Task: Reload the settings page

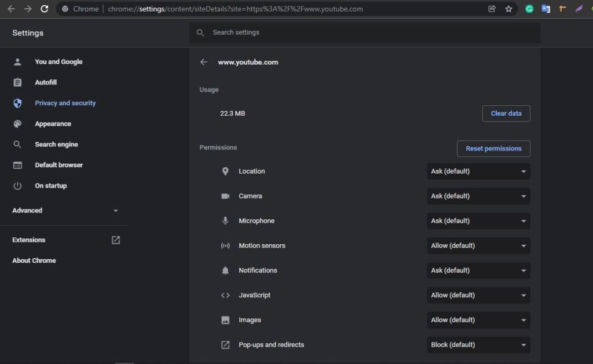Action: pos(44,9)
